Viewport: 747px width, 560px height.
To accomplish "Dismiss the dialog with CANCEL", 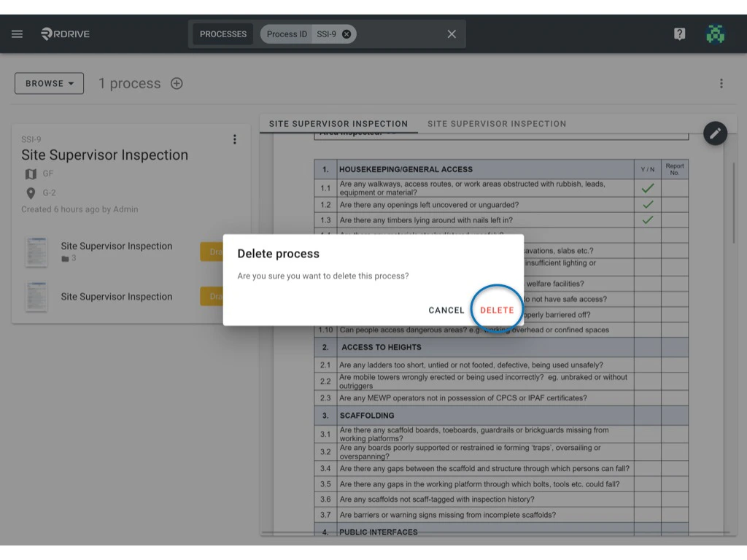I will pos(446,309).
